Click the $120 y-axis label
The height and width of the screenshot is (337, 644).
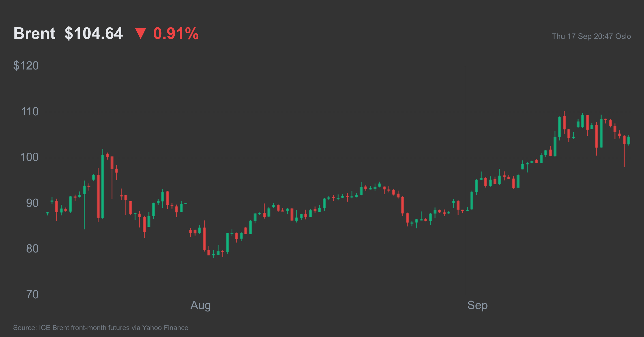click(26, 66)
